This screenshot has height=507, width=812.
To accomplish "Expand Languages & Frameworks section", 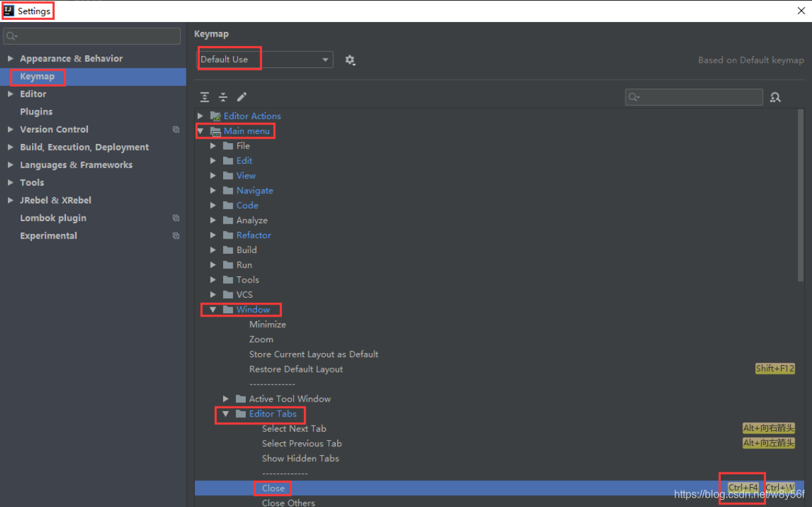I will (x=10, y=165).
